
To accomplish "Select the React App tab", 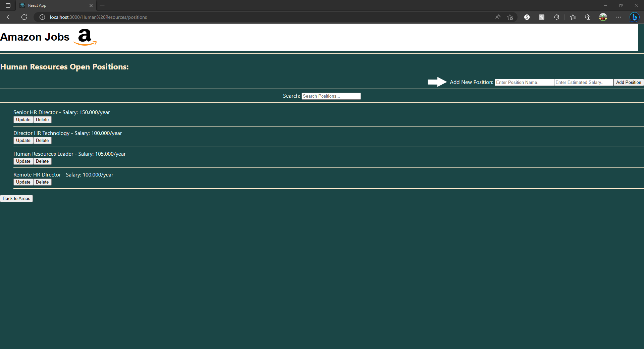I will [56, 5].
